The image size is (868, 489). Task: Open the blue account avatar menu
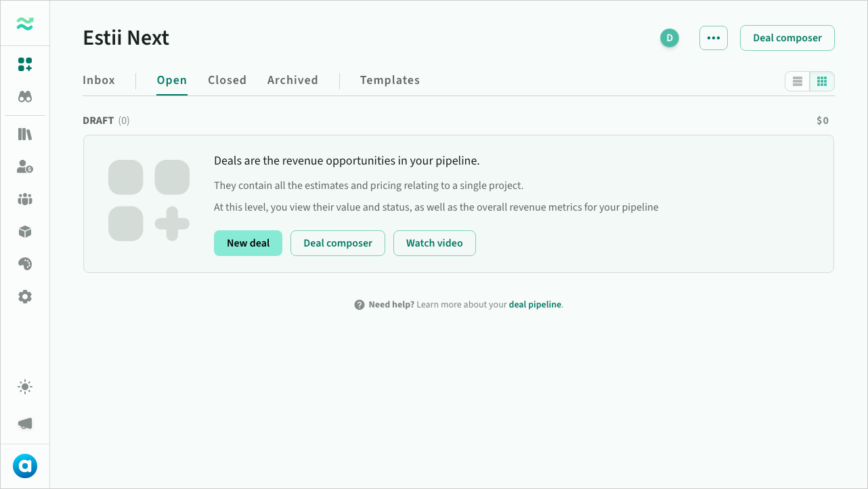25,466
